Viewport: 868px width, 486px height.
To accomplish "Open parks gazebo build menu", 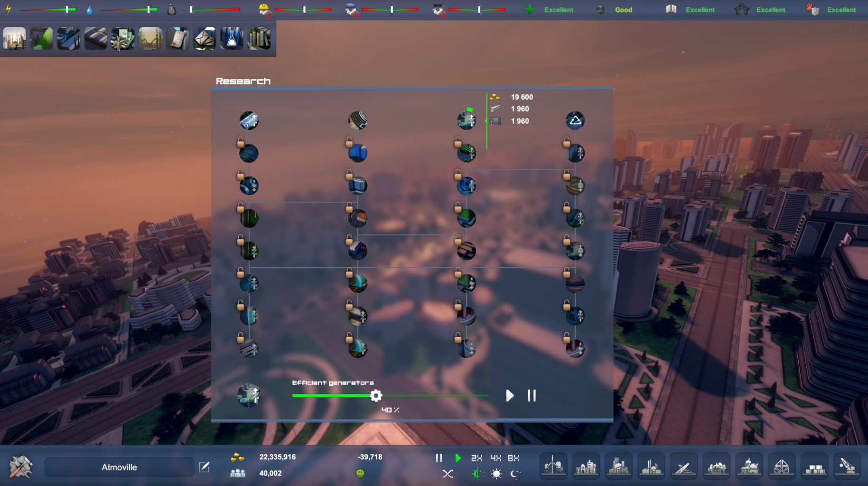I will [x=717, y=467].
